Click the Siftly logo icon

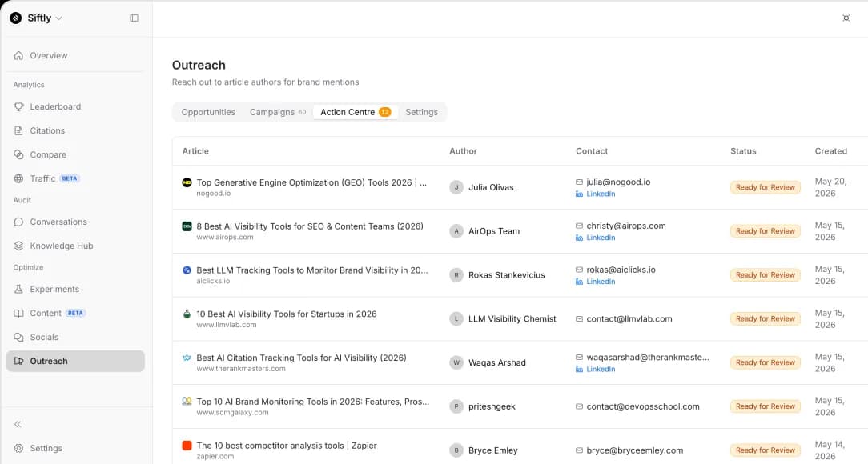pos(15,18)
